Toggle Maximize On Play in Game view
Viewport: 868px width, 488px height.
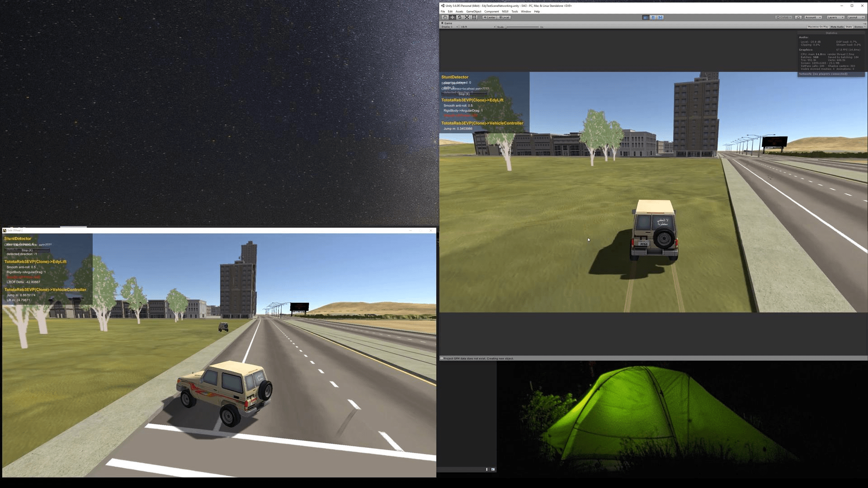818,27
